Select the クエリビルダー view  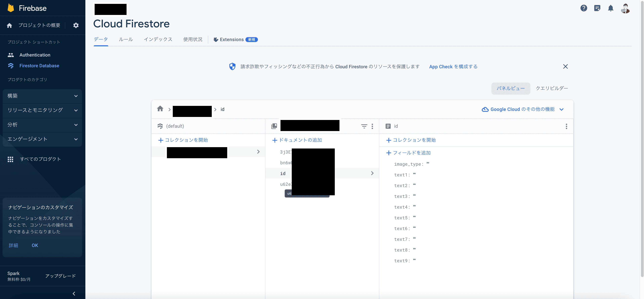[x=552, y=88]
